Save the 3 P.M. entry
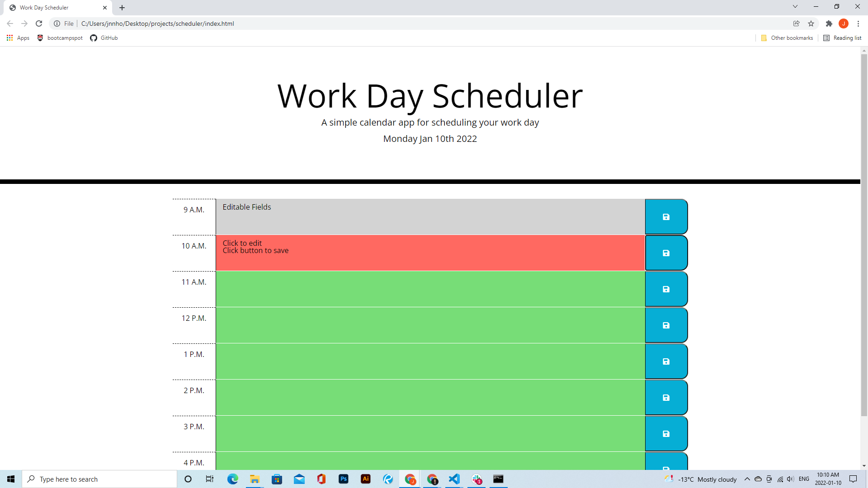Viewport: 868px width, 488px height. point(666,434)
